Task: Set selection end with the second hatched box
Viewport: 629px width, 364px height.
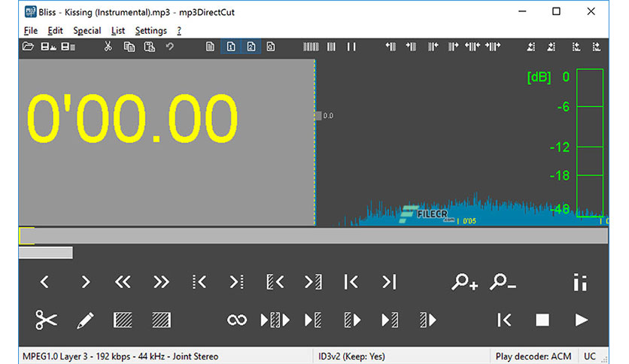Action: click(x=161, y=320)
